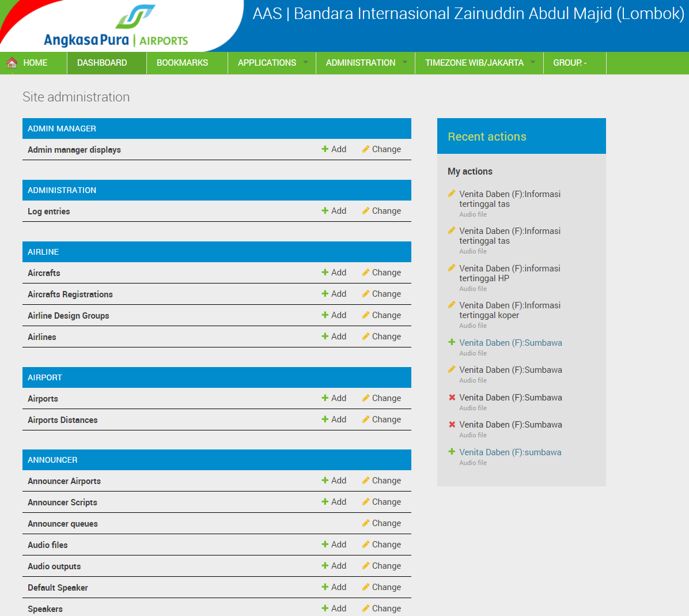Viewport: 689px width, 616px height.
Task: Click the Change link for Airline Design Groups
Action: (387, 315)
